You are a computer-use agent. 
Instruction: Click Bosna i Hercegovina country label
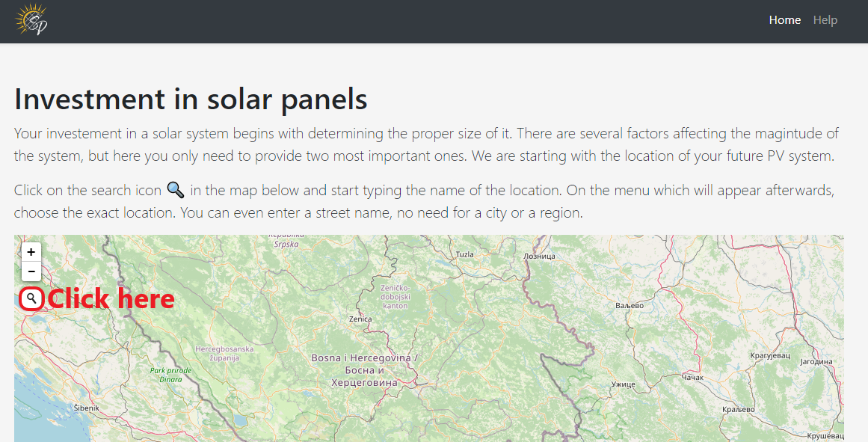pyautogui.click(x=364, y=370)
